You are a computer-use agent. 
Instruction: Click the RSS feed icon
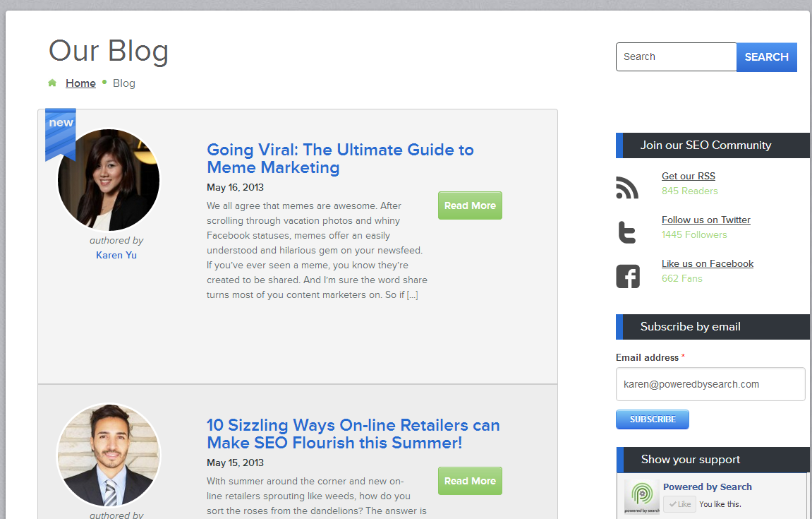(627, 187)
